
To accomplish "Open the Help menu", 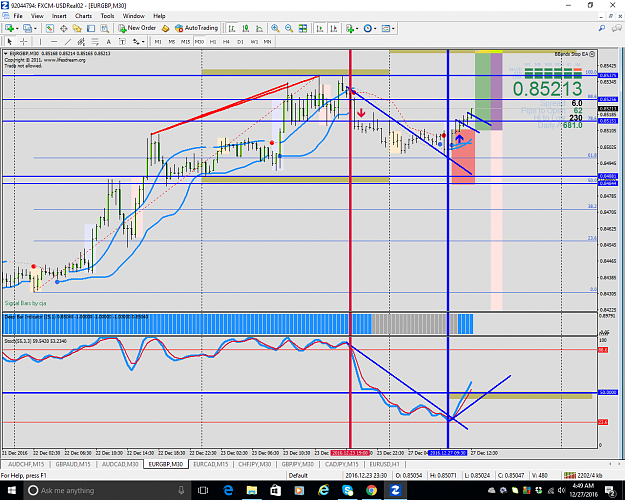I will coord(159,16).
